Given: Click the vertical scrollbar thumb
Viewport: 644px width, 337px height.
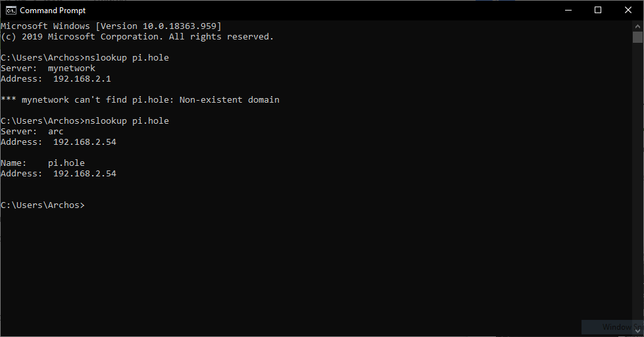Looking at the screenshot, I should pos(637,37).
